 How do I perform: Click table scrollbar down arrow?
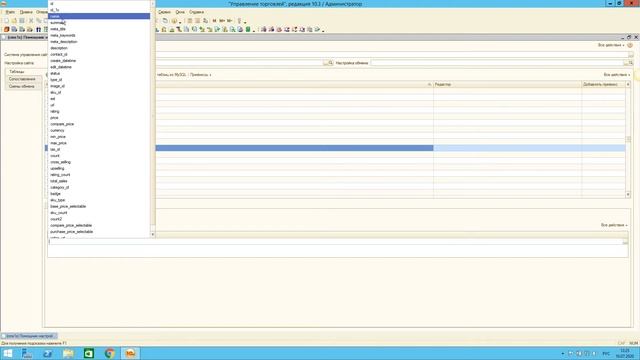coord(628,195)
